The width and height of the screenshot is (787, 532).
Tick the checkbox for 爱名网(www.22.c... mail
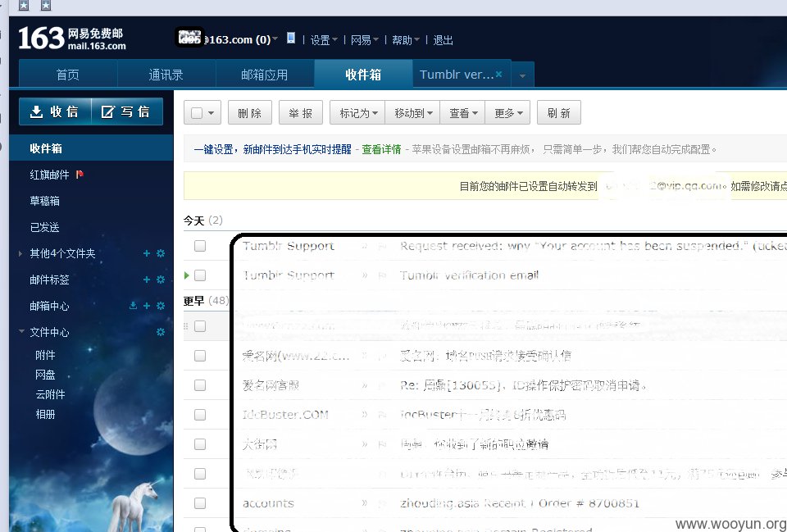[x=200, y=356]
